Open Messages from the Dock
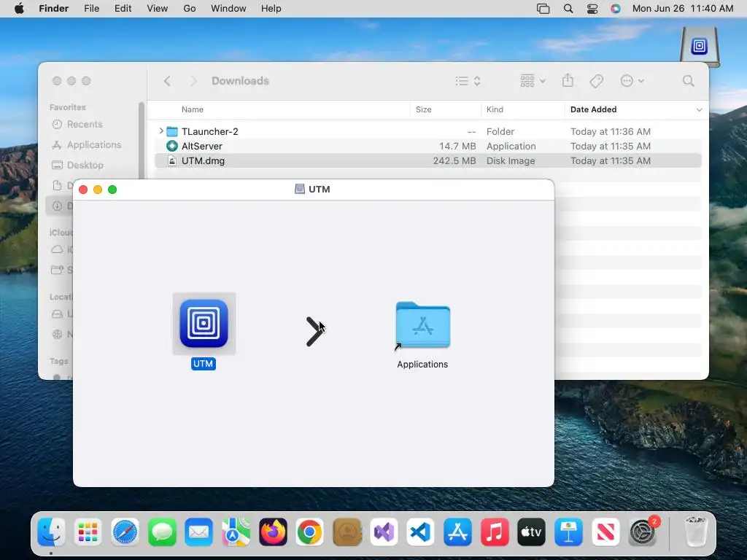Image resolution: width=747 pixels, height=560 pixels. [162, 532]
